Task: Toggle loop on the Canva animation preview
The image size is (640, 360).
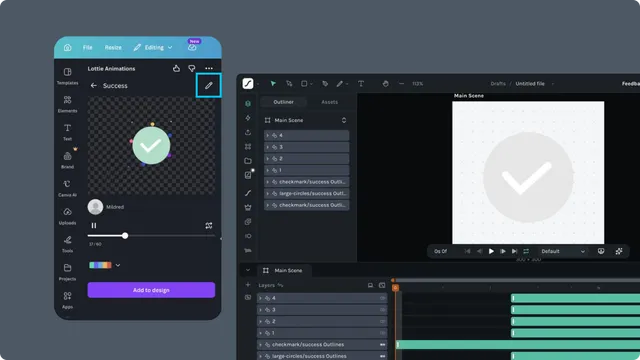Action: pyautogui.click(x=209, y=225)
